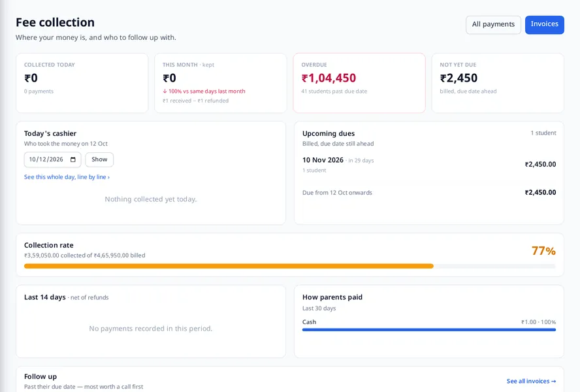This screenshot has width=580, height=392.
Task: Click 'Nothing collected yet today.' message
Action: point(150,199)
